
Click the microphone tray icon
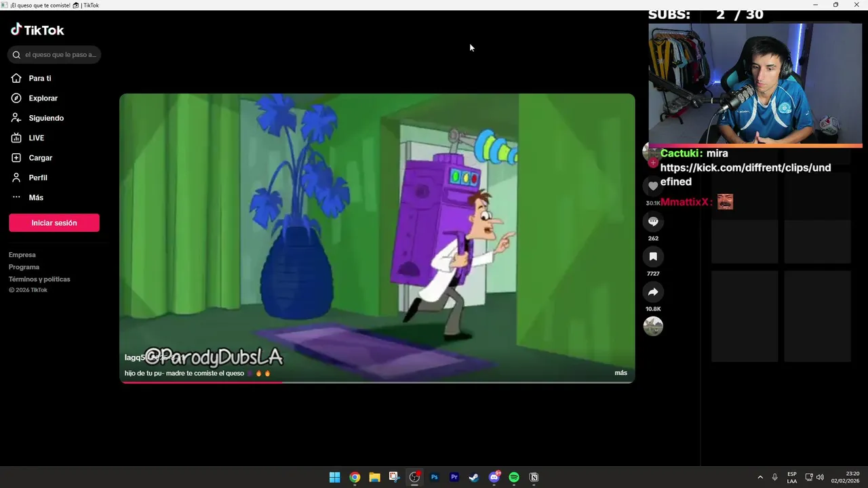(775, 477)
